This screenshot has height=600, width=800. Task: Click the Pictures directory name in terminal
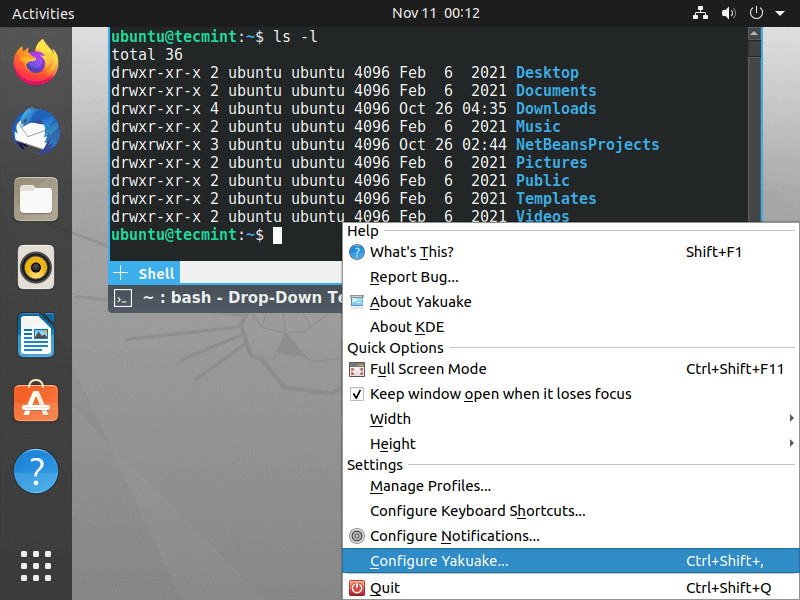[x=551, y=162]
